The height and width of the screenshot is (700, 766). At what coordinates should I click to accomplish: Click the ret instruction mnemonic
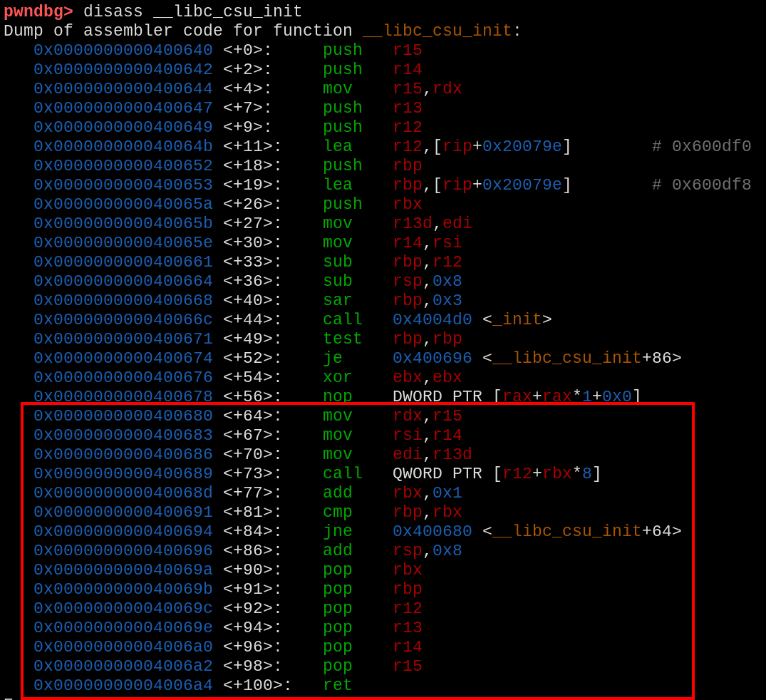tap(337, 685)
